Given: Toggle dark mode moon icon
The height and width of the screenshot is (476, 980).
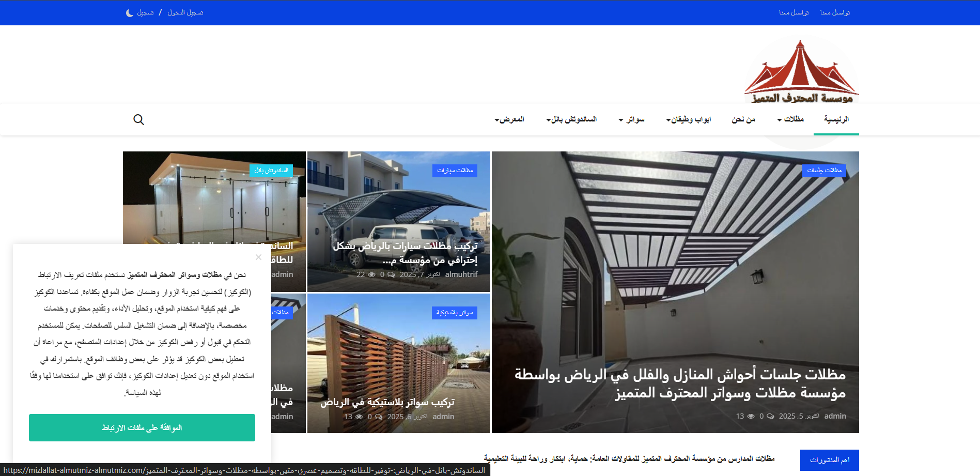Looking at the screenshot, I should 129,13.
